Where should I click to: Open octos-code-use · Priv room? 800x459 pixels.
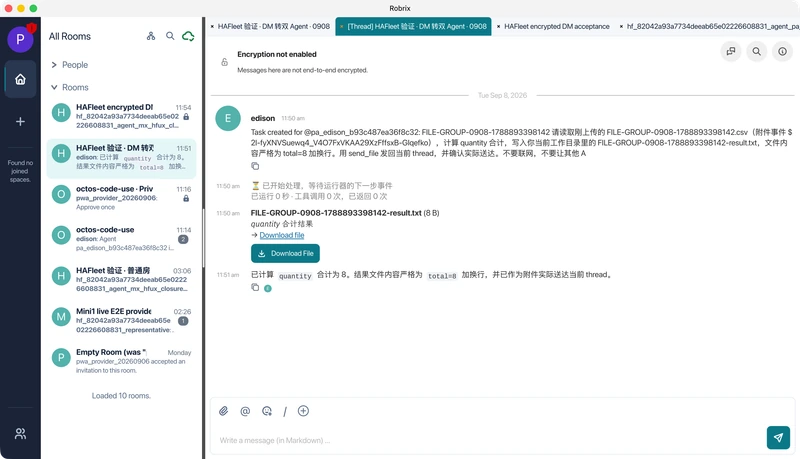point(121,198)
